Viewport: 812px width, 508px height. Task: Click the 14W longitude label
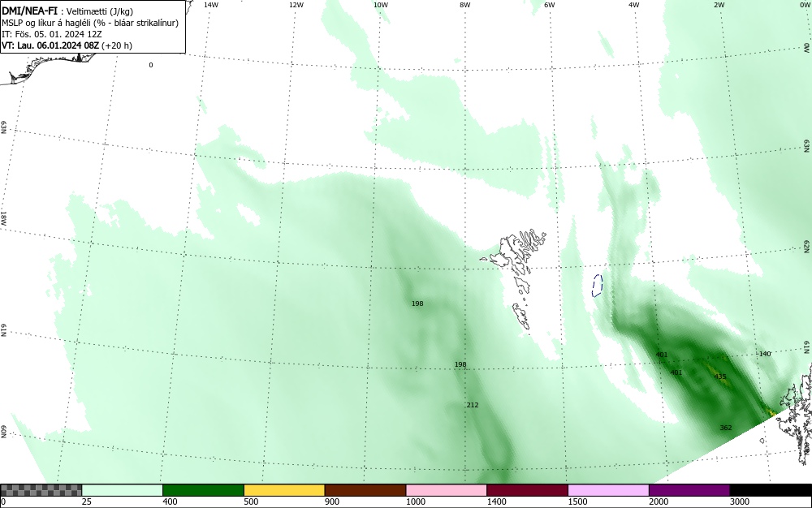click(211, 5)
